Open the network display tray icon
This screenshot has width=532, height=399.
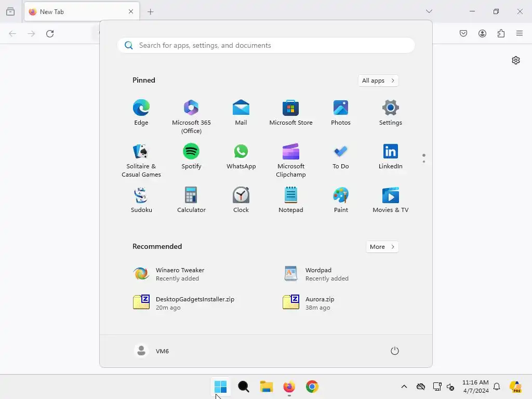click(437, 387)
